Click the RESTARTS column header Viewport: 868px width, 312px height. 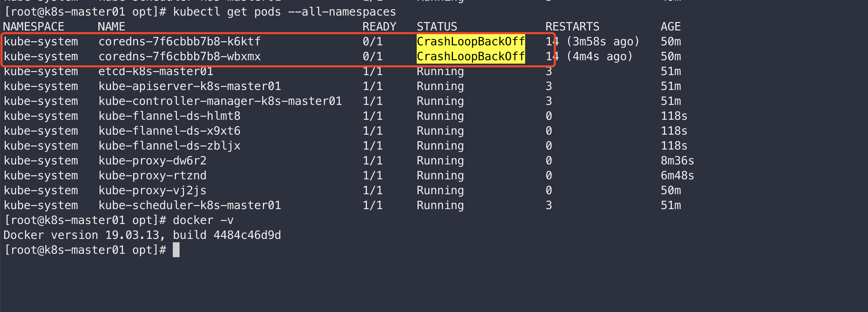coord(572,27)
